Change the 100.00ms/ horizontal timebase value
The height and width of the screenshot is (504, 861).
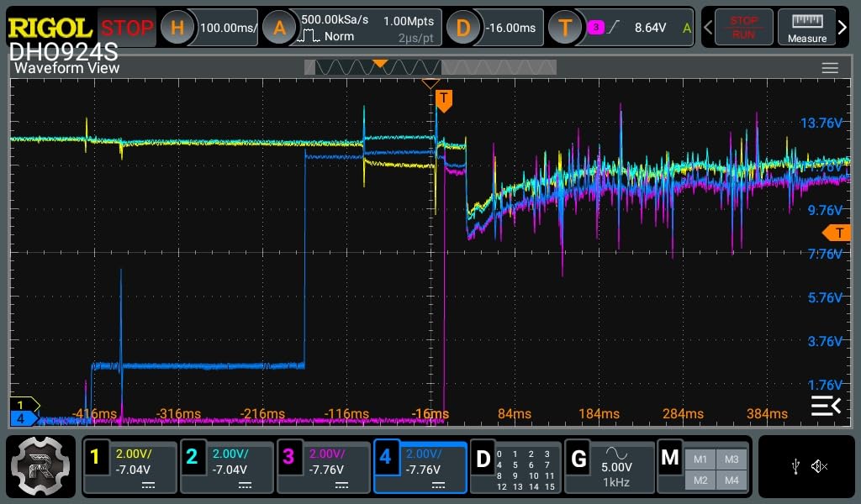click(x=228, y=28)
